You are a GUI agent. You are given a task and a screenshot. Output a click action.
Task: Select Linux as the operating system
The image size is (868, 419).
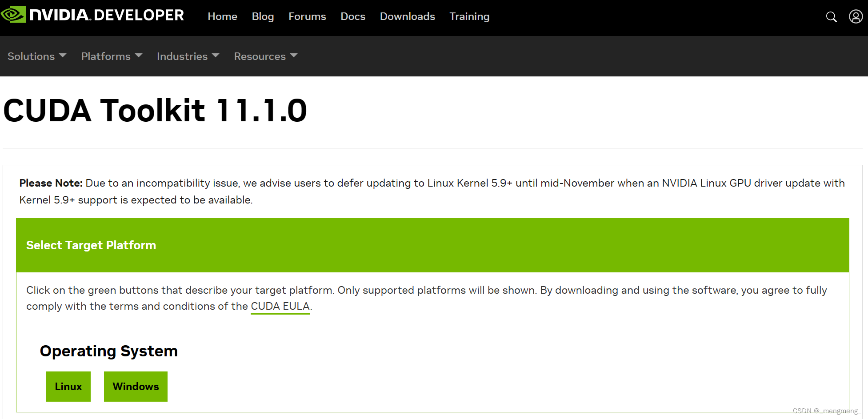(68, 386)
